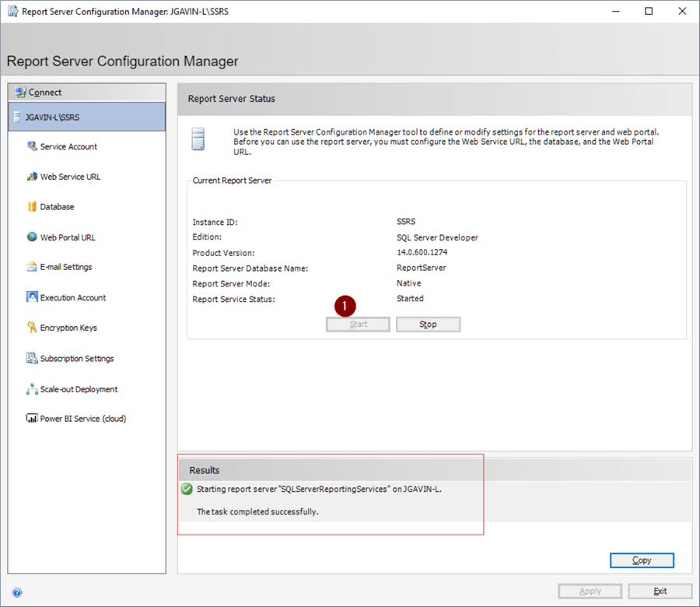Copy the results text
The image size is (700, 607).
642,560
